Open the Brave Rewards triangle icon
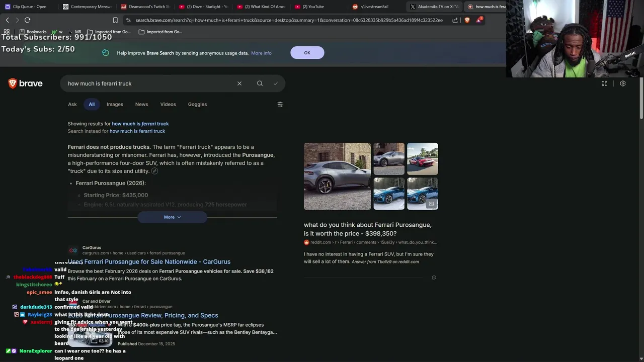644x362 pixels. click(479, 20)
